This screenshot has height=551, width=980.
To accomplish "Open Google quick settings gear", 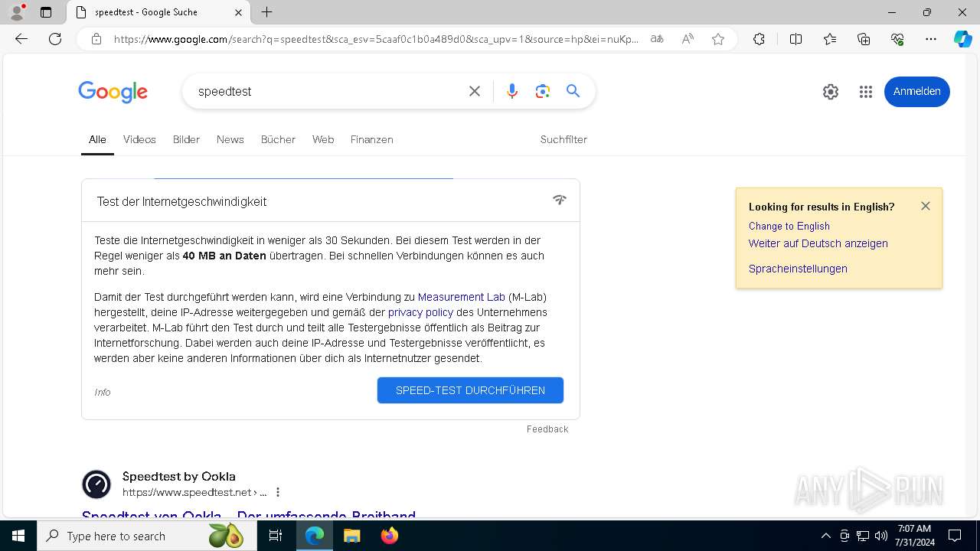I will click(831, 92).
